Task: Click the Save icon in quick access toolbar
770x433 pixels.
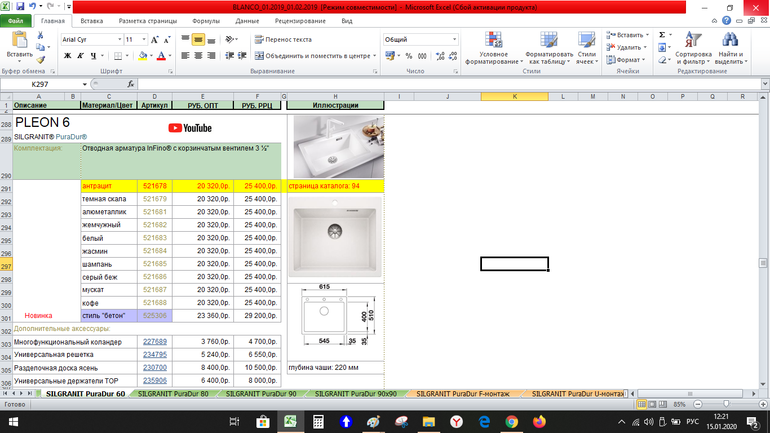Action: (19, 6)
